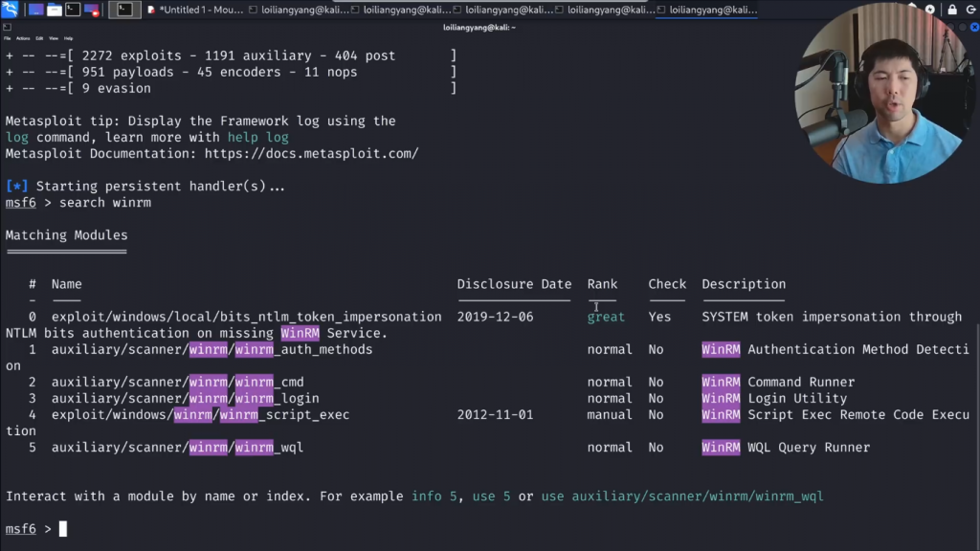Open the Actions menu
The width and height of the screenshot is (980, 551).
point(23,38)
